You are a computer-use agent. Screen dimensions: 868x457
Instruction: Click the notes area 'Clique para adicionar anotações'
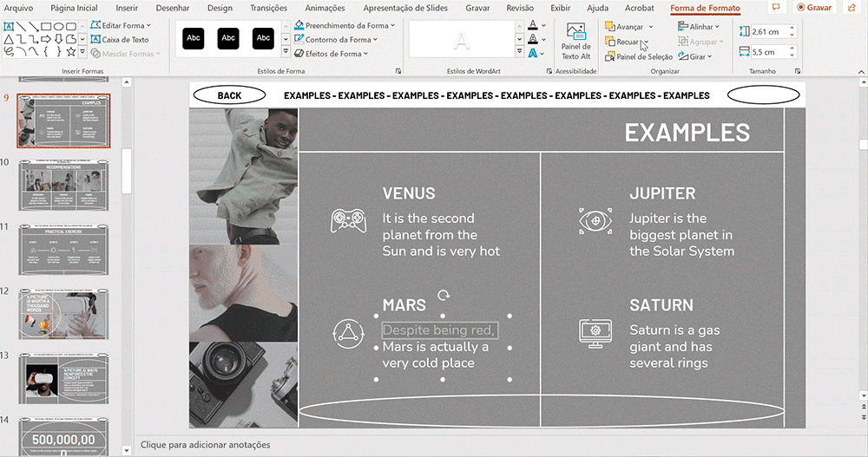pyautogui.click(x=206, y=445)
